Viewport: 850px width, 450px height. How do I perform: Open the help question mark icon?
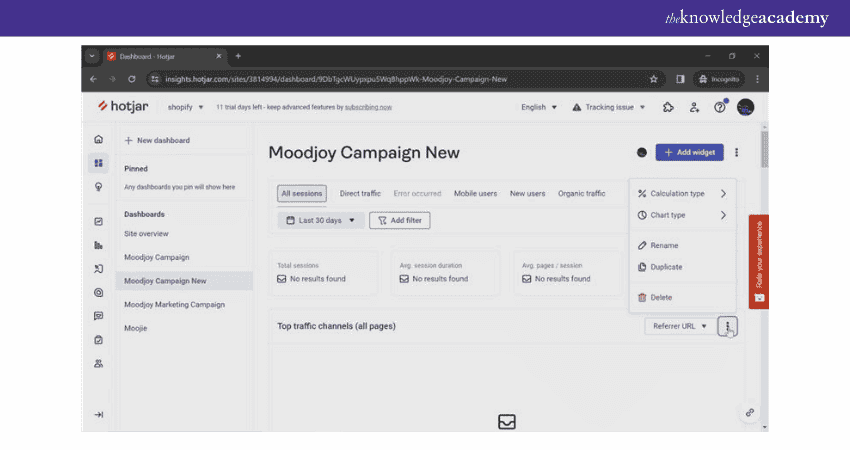[719, 107]
